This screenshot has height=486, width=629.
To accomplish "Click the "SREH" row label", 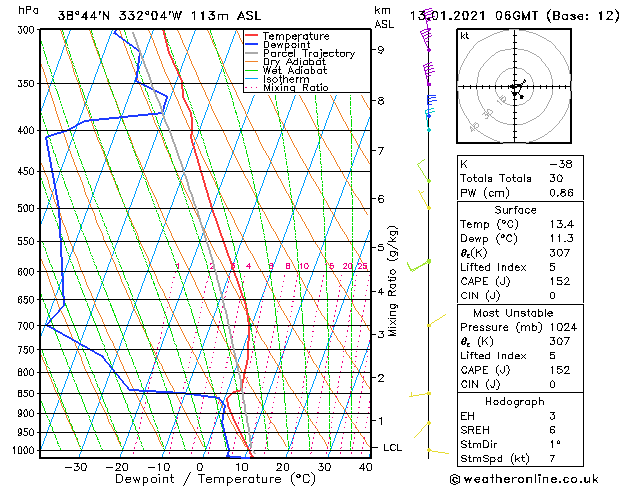I will coord(475,430).
